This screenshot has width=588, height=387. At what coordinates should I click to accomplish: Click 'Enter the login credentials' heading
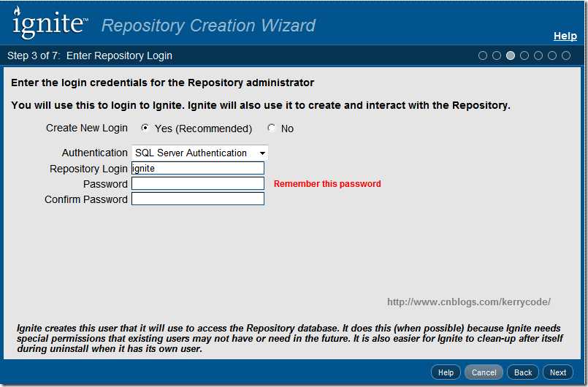[x=162, y=83]
